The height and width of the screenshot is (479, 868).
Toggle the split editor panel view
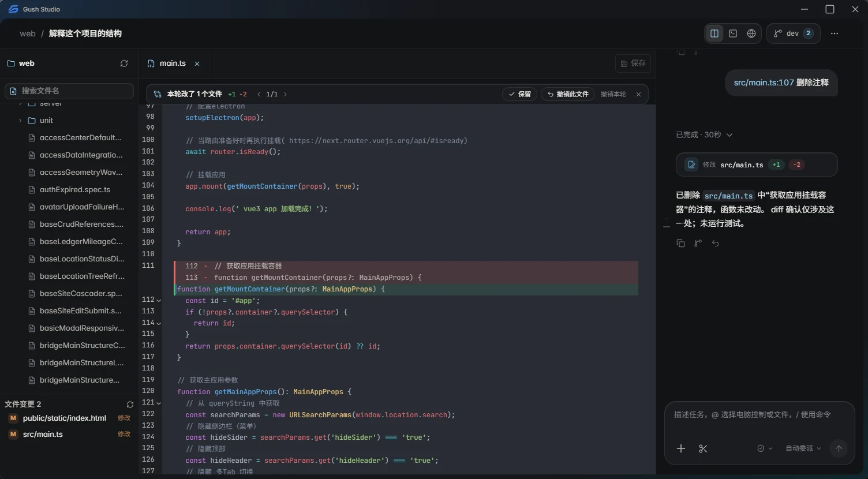click(x=714, y=33)
